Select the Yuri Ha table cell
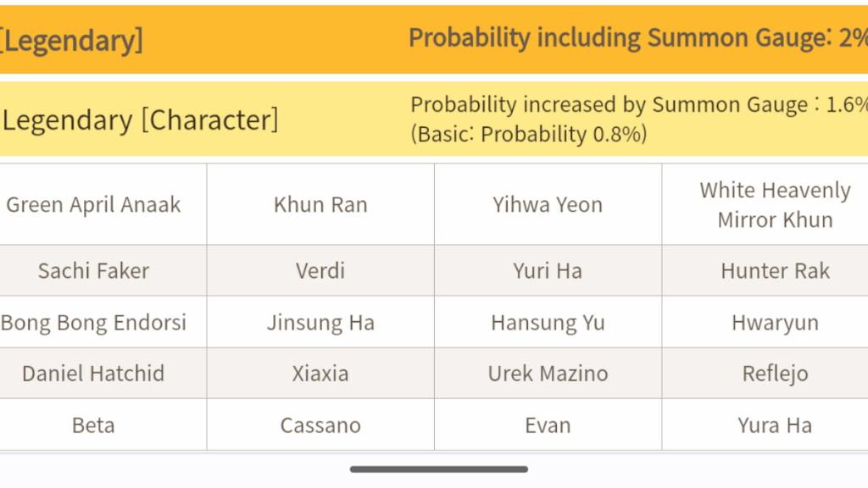868x488 pixels. (548, 270)
